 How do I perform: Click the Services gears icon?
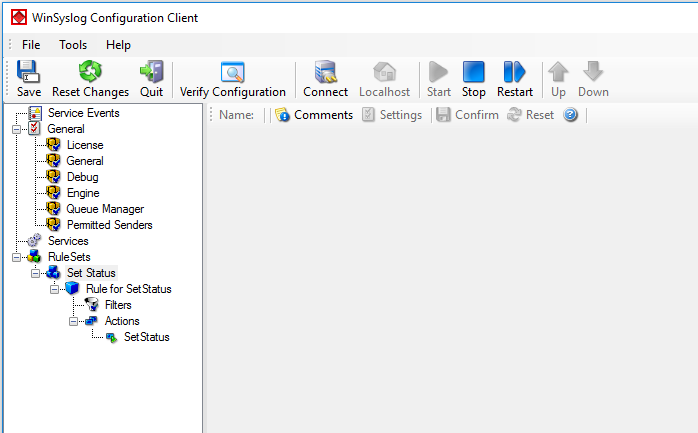click(x=34, y=241)
